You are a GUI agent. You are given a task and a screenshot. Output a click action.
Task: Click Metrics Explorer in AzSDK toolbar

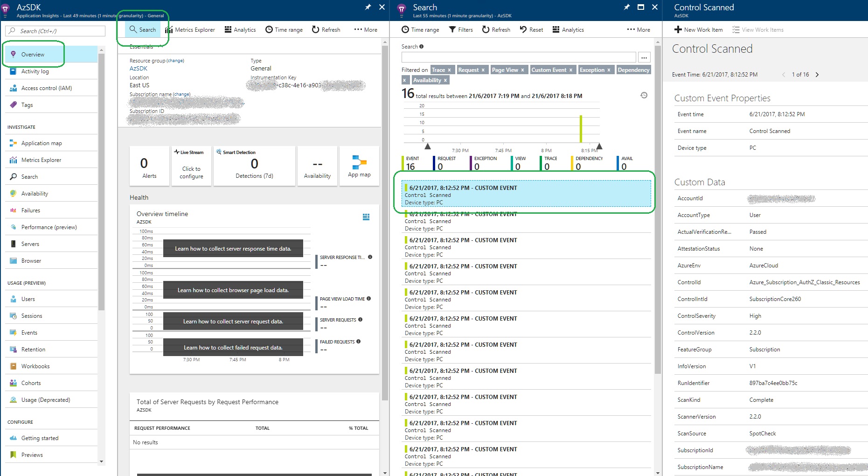190,30
